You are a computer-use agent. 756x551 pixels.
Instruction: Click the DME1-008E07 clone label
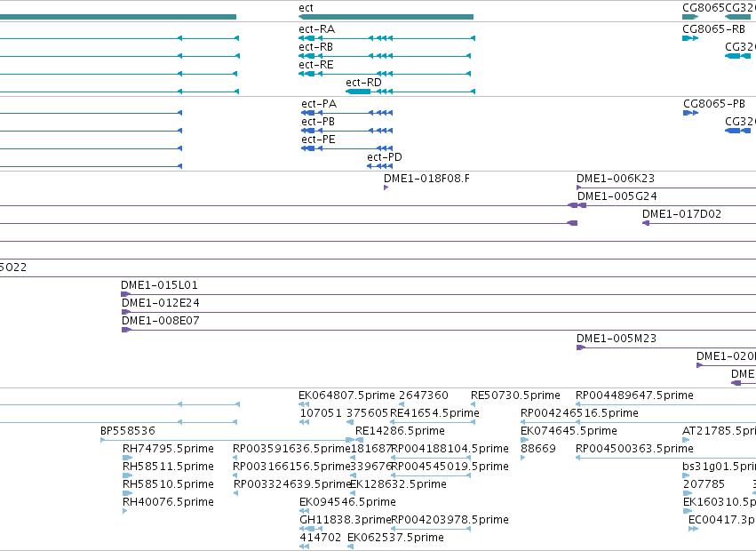coord(161,322)
